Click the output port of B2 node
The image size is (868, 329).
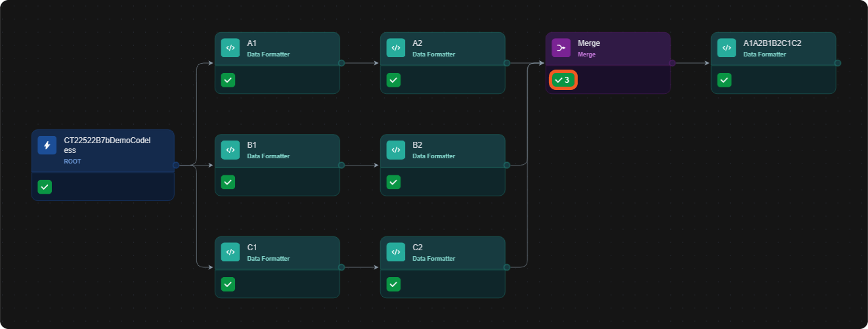507,165
